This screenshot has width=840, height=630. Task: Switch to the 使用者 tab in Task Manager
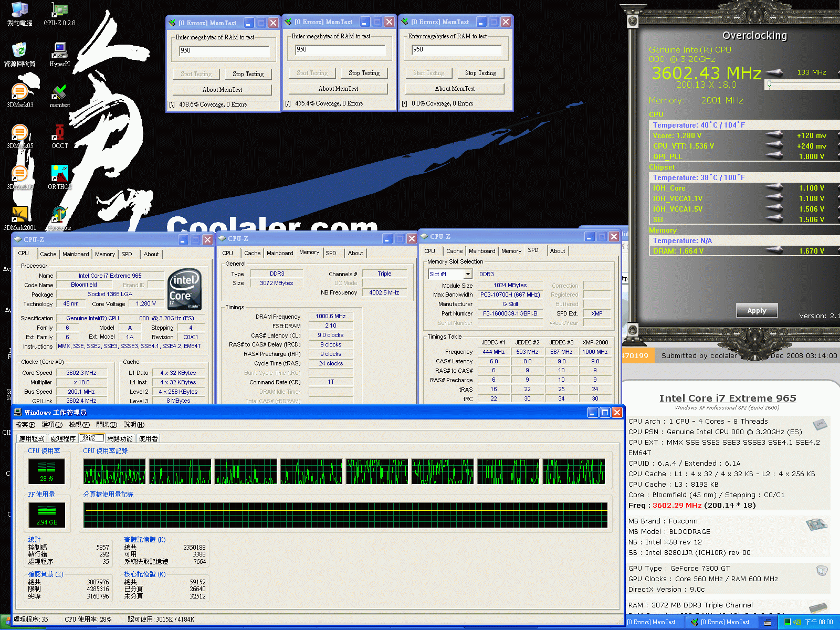click(x=149, y=438)
